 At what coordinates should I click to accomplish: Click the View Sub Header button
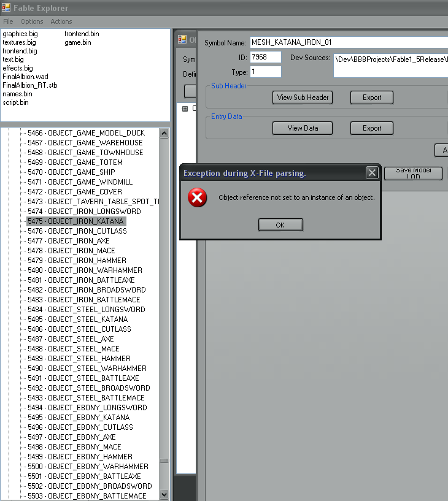[x=301, y=97]
